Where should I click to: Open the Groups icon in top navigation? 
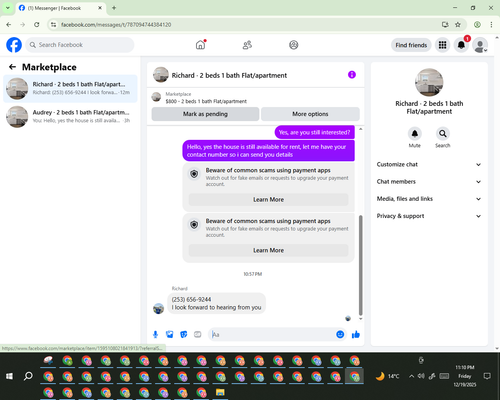tap(294, 45)
